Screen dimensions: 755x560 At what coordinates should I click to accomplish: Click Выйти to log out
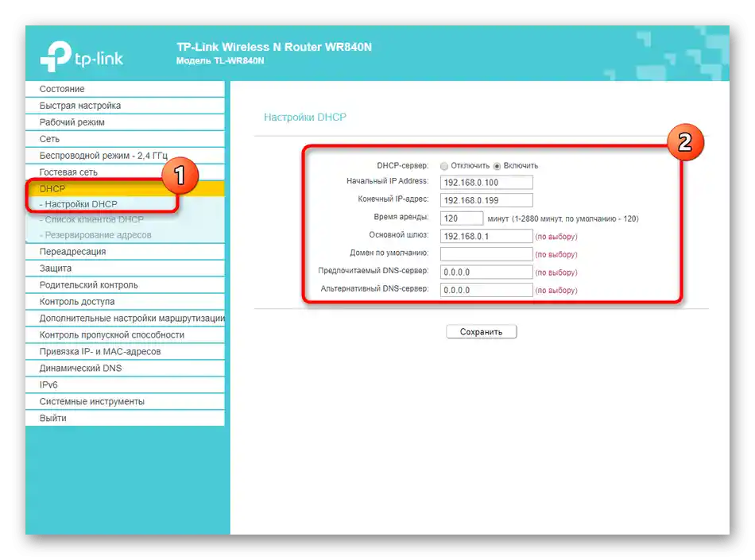[126, 418]
